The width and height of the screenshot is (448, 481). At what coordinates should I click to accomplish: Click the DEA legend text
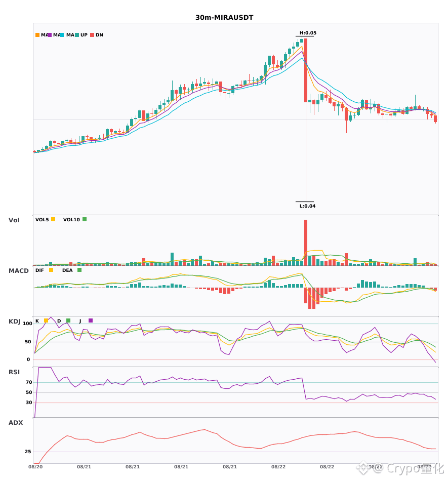coord(67,270)
